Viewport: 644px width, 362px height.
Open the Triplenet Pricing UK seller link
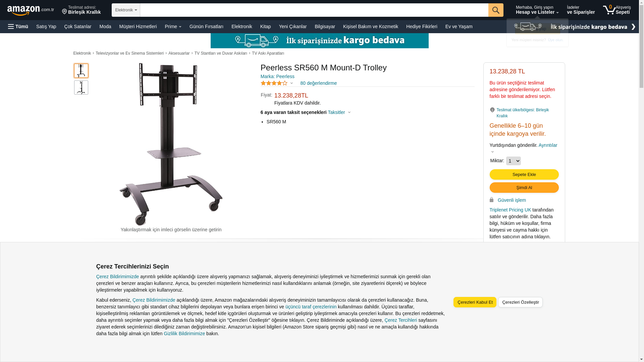point(510,210)
